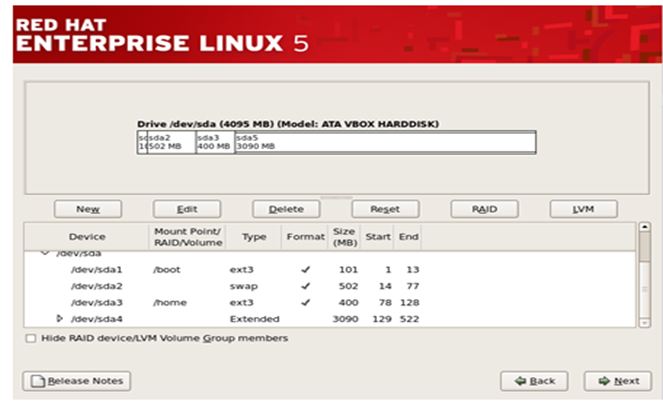Select the /dev/sda1 row
The width and height of the screenshot is (663, 403).
(x=330, y=269)
